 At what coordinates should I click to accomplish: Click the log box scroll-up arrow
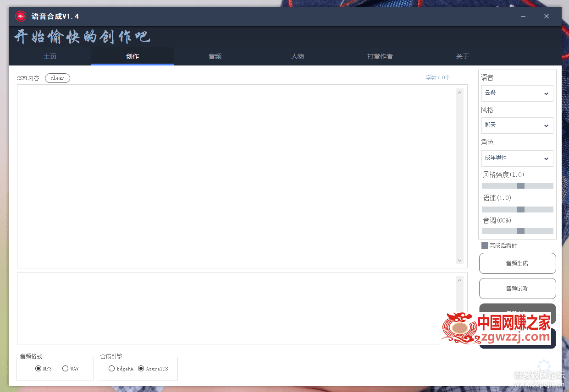[x=460, y=280]
